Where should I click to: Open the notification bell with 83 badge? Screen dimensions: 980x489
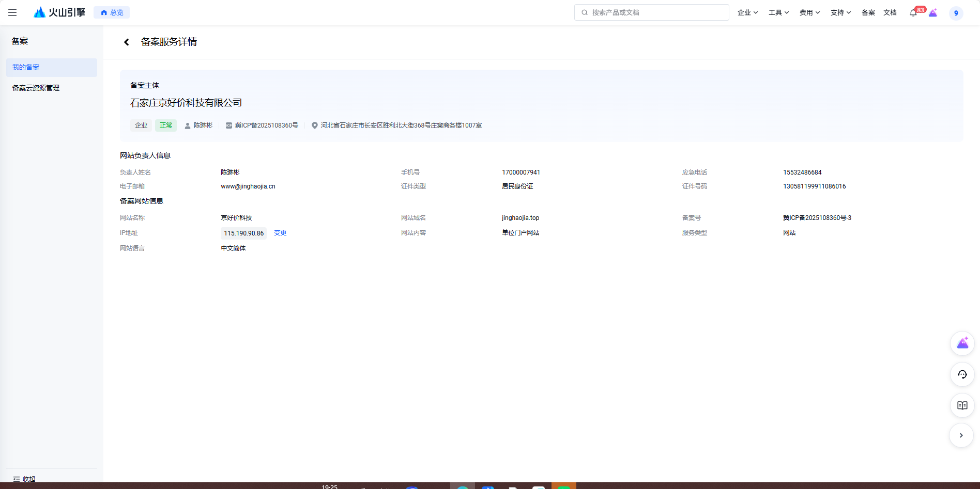914,12
